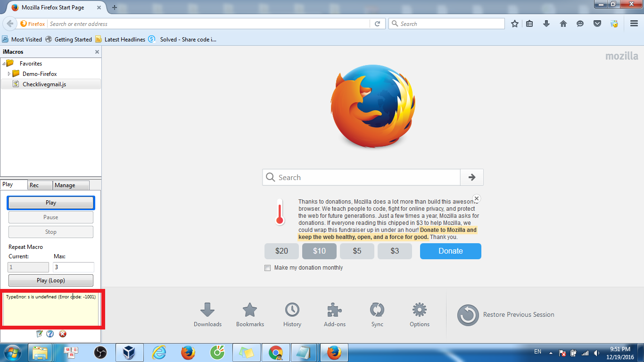Image resolution: width=644 pixels, height=362 pixels.
Task: Open Add-ons from the start page
Action: coord(335,315)
